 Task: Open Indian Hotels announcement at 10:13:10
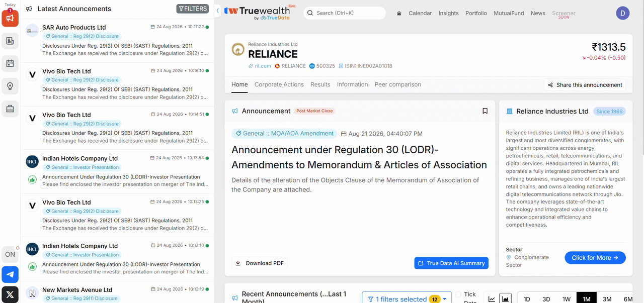point(117,259)
